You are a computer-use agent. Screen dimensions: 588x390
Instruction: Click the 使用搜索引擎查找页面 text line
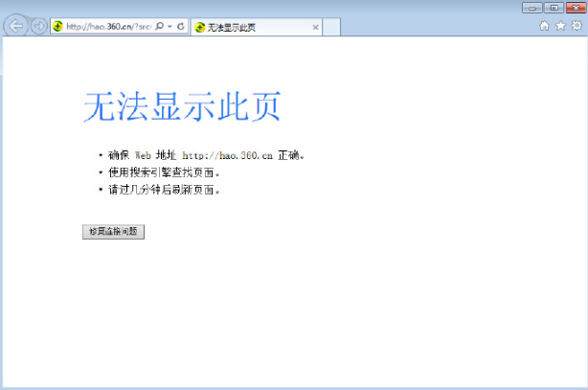click(x=164, y=172)
